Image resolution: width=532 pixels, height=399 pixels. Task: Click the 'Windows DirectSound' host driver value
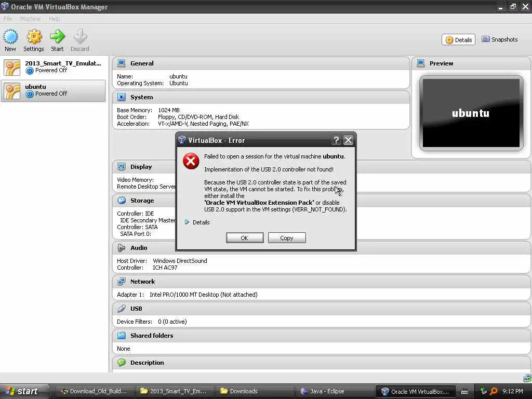point(180,261)
